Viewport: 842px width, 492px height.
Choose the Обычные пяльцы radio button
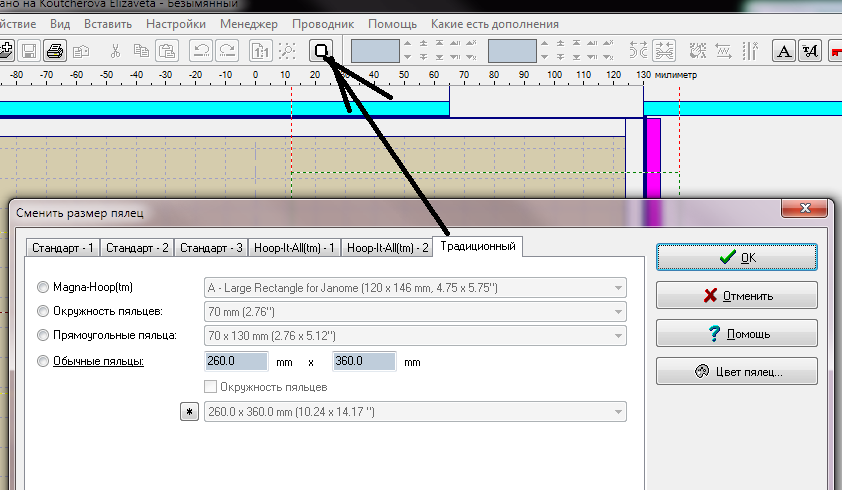pos(42,361)
